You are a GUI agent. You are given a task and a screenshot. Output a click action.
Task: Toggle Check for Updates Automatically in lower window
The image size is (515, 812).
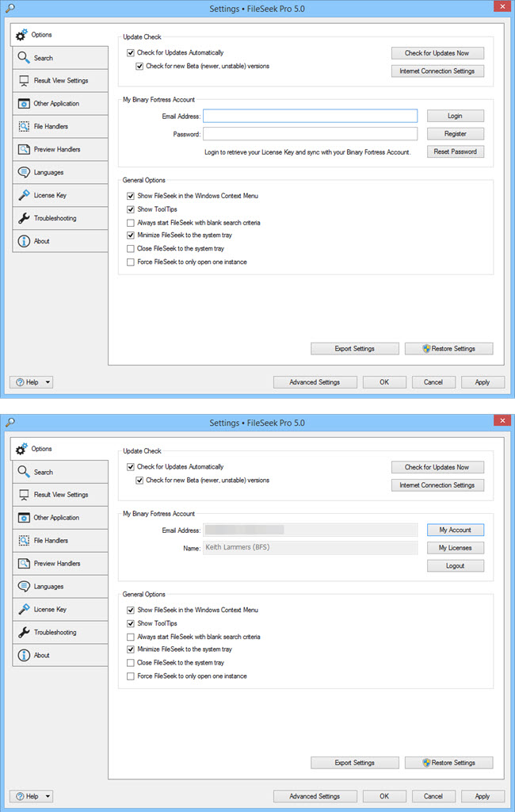click(131, 467)
